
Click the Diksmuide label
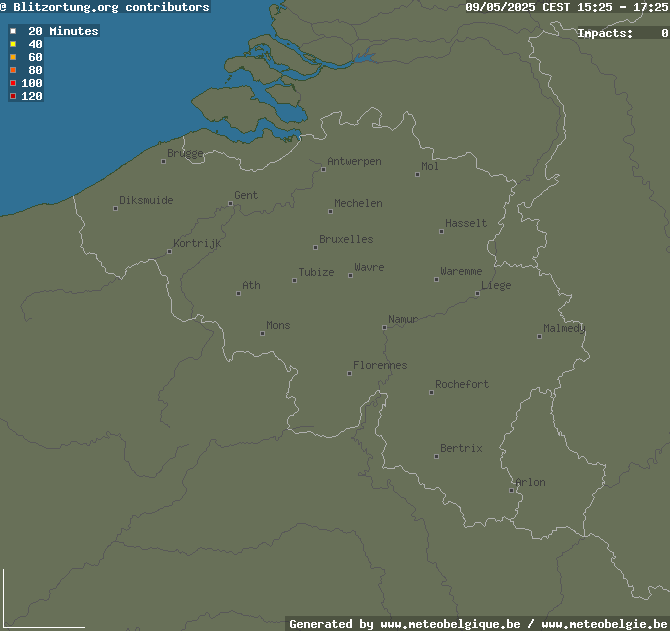coord(146,200)
